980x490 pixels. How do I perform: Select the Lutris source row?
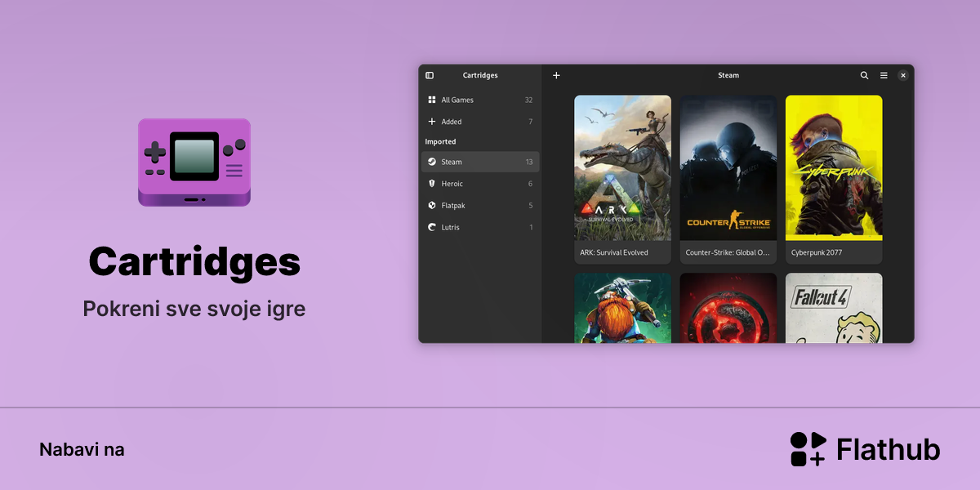click(480, 227)
